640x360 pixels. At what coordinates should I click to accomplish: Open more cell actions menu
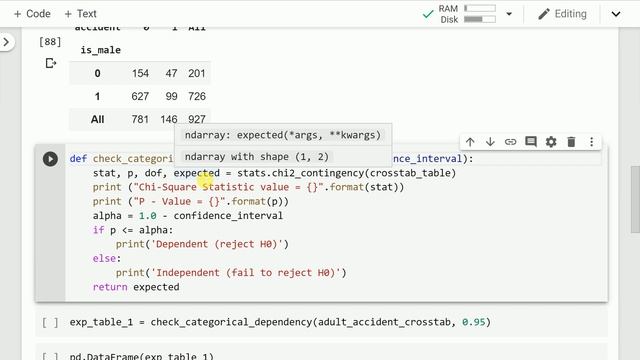(591, 142)
